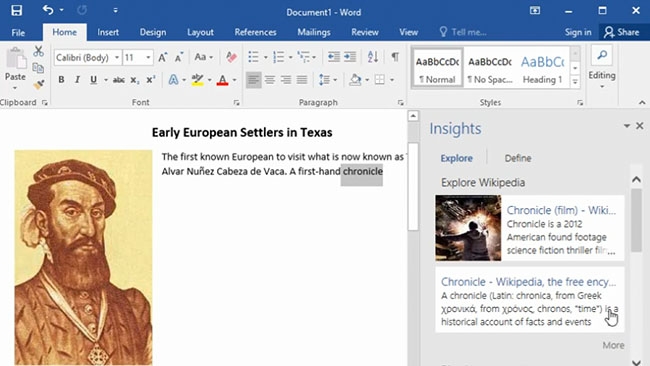Toggle subscript
The width and height of the screenshot is (650, 366).
135,80
